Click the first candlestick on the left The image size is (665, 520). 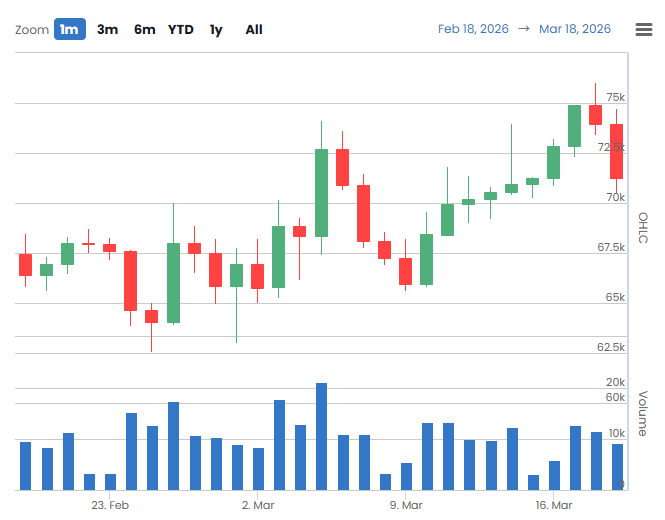pyautogui.click(x=25, y=264)
